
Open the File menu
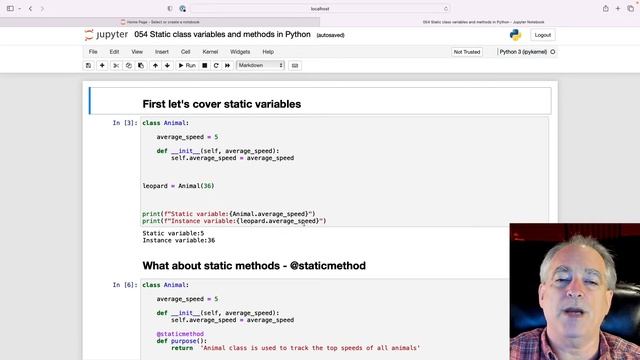(93, 52)
